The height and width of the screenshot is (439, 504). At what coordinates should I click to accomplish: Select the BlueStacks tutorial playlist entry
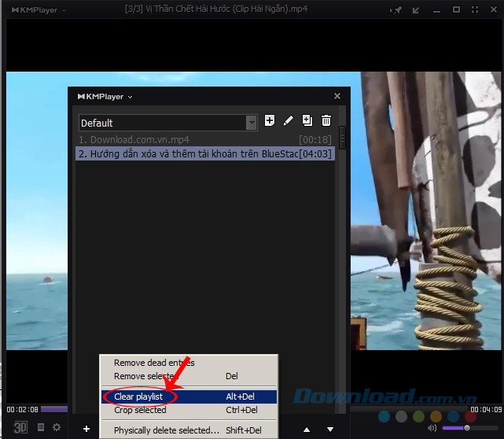click(187, 154)
